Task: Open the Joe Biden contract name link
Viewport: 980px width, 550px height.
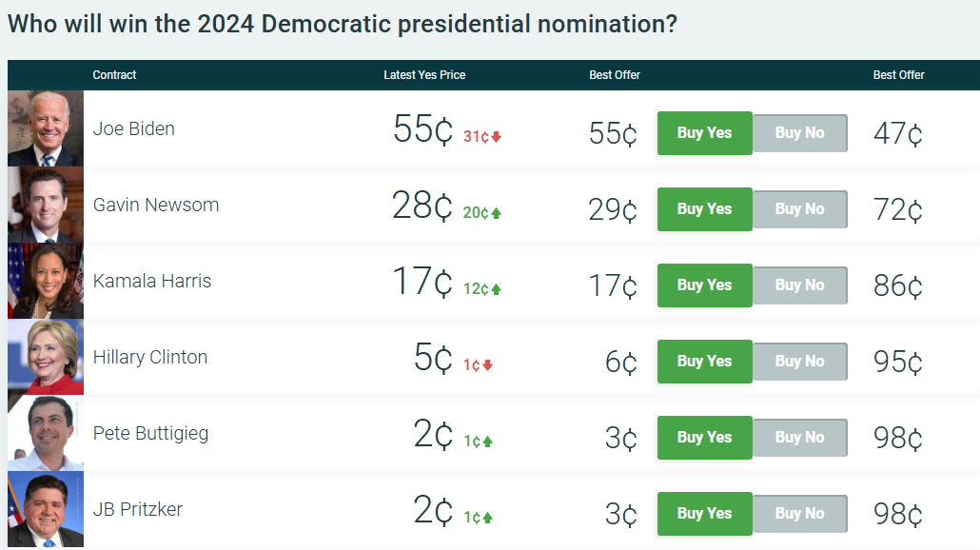Action: (134, 128)
